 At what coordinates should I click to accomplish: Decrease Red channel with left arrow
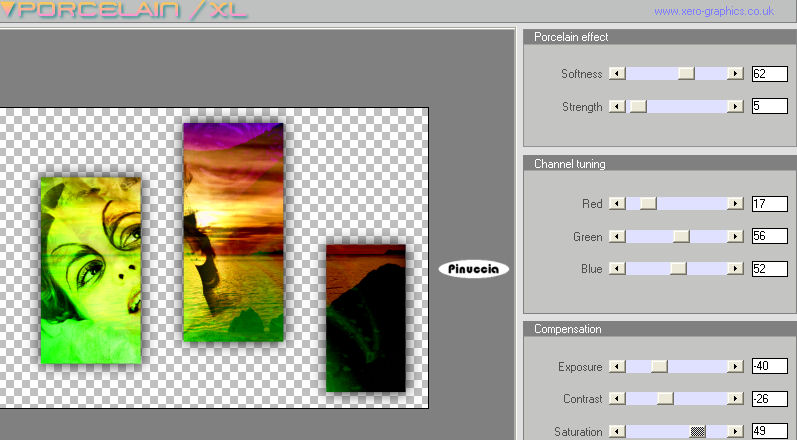(617, 204)
